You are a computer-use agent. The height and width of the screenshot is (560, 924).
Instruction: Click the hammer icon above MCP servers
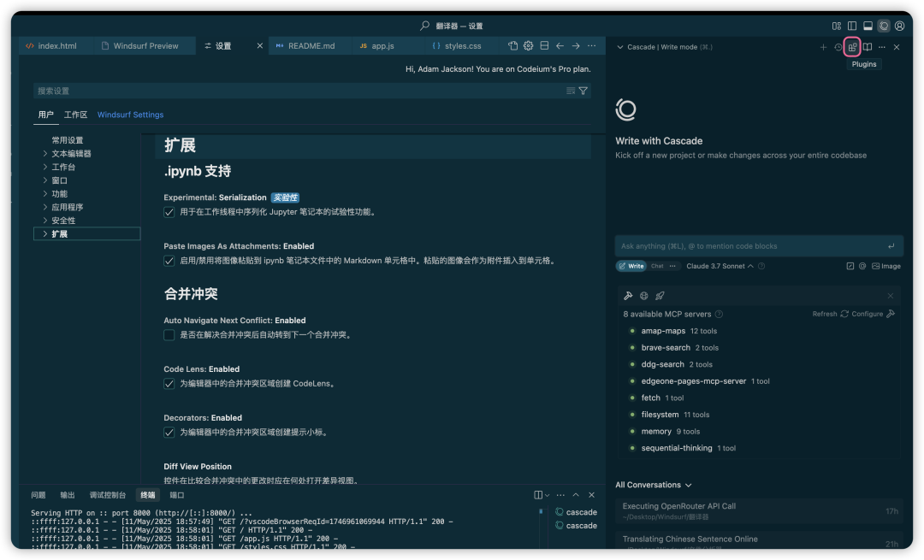tap(628, 296)
